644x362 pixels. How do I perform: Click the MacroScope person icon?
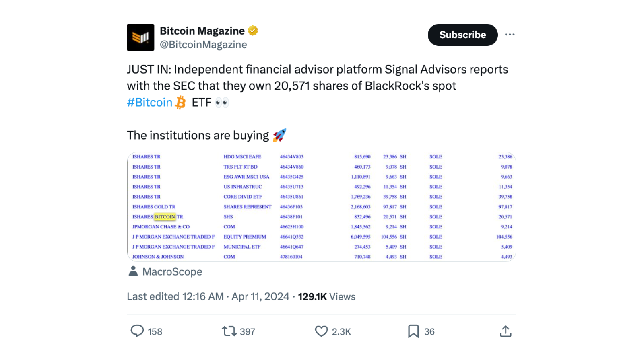(133, 271)
